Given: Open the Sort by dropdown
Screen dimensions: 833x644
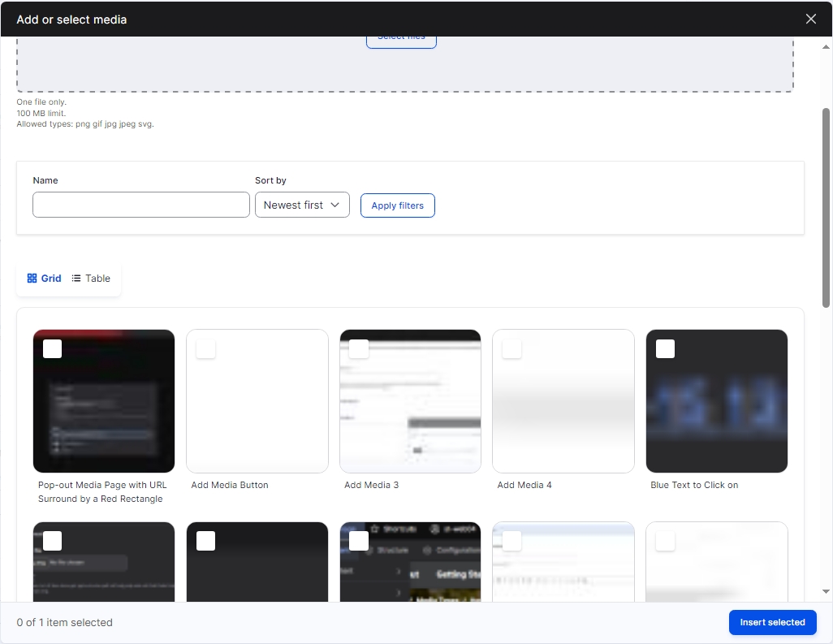Looking at the screenshot, I should pos(302,205).
